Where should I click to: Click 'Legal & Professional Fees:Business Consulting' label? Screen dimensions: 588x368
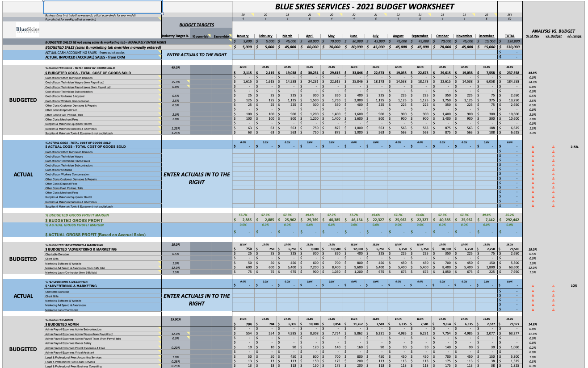(73, 366)
